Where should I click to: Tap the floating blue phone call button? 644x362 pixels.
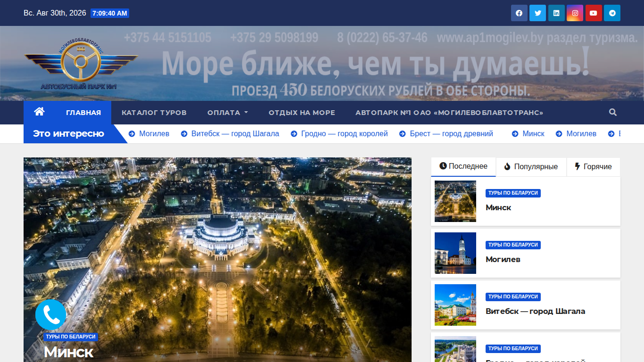[x=51, y=314]
